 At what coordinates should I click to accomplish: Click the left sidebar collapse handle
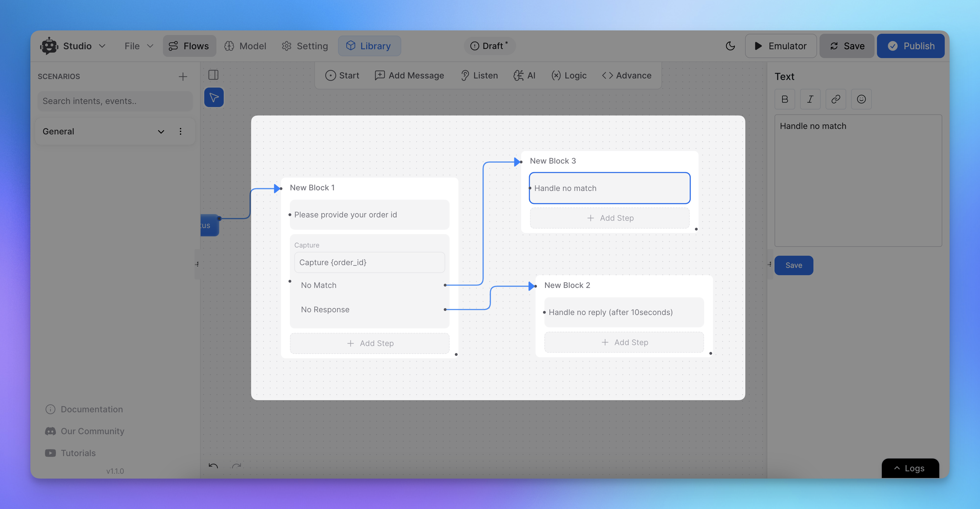[197, 265]
